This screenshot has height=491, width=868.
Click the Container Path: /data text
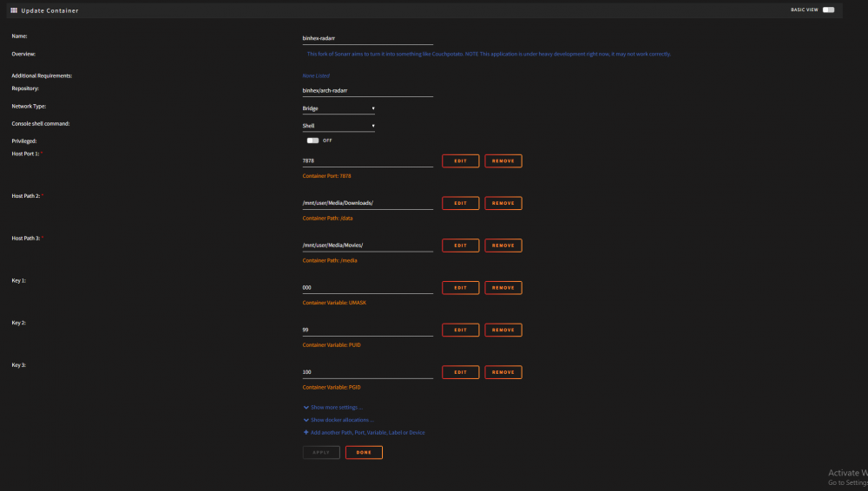tap(328, 218)
